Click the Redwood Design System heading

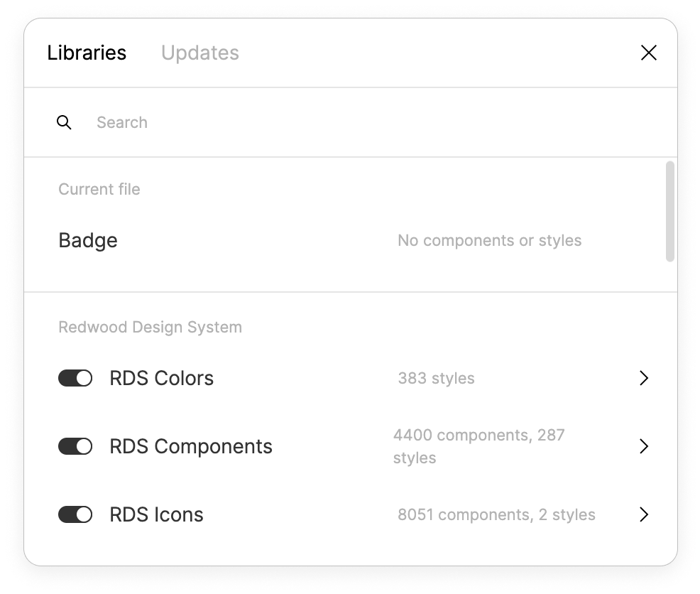tap(150, 327)
